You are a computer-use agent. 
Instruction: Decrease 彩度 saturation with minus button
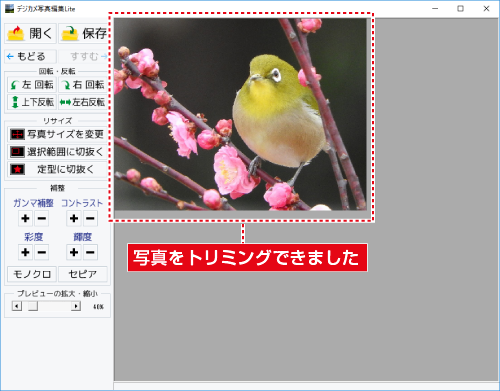41,252
